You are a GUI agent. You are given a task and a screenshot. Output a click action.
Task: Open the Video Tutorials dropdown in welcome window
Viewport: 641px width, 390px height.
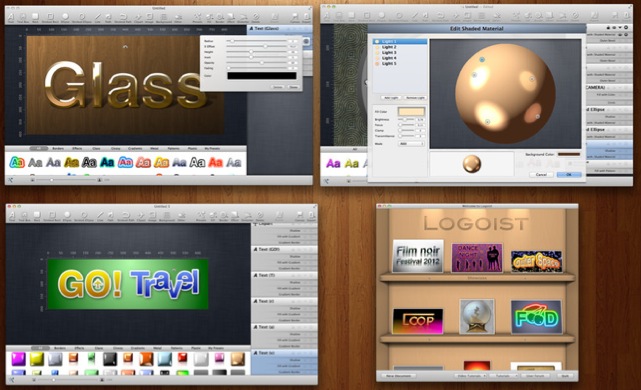471,375
